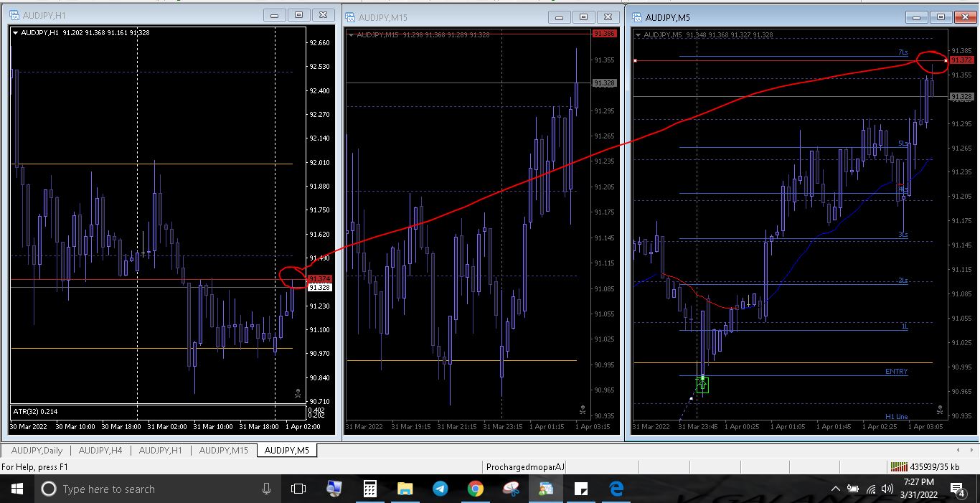
Task: Click the ENTRY label on M5 chart
Action: pyautogui.click(x=896, y=372)
